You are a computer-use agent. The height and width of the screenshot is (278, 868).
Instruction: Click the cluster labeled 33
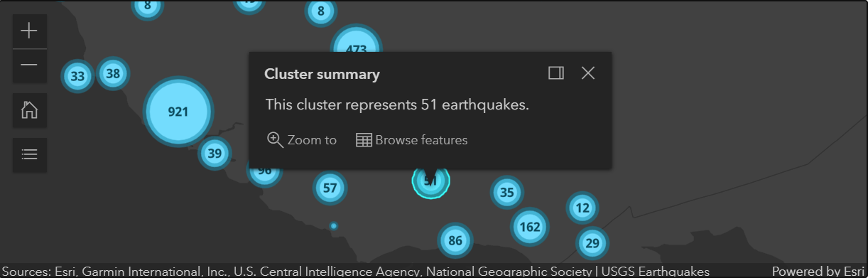click(x=77, y=76)
